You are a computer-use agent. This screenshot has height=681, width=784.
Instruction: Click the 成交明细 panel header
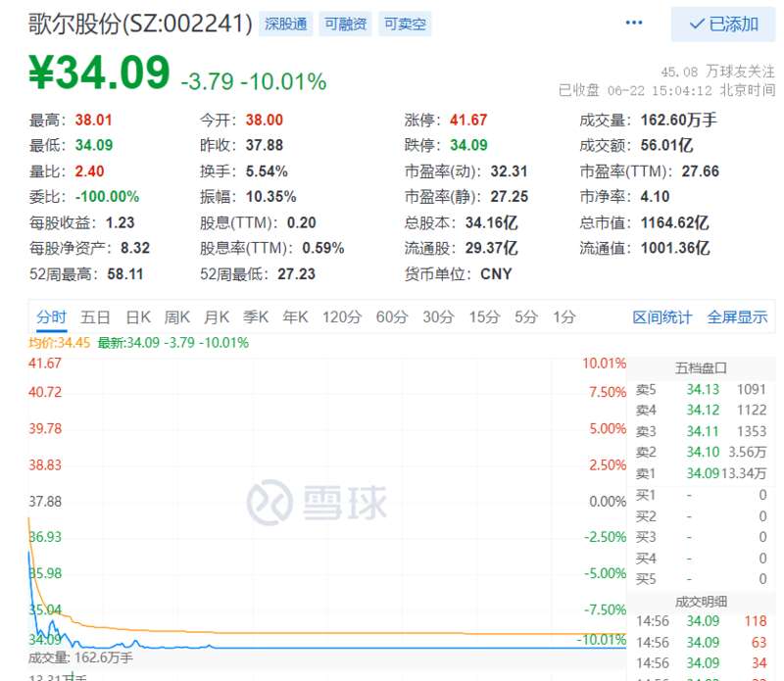pos(701,602)
